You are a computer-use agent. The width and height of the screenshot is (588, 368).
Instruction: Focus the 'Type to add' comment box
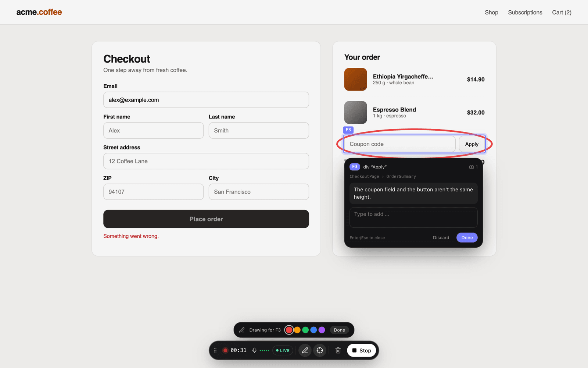[x=413, y=217]
